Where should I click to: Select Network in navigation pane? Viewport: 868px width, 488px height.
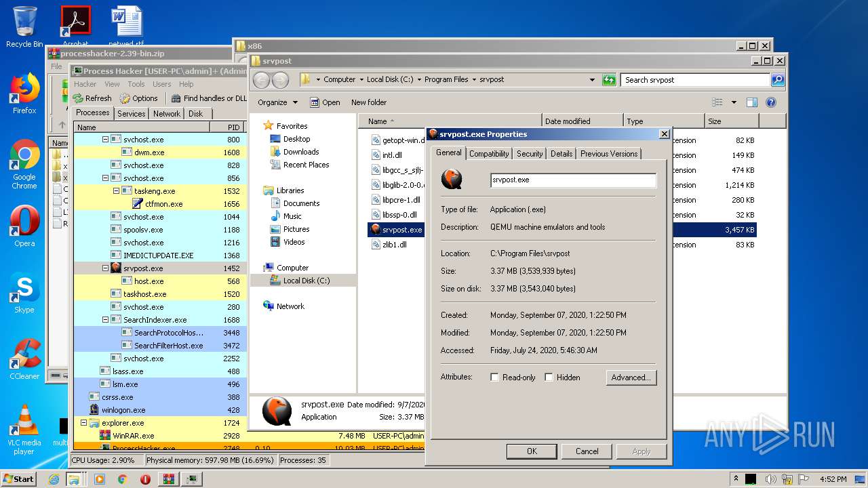284,306
